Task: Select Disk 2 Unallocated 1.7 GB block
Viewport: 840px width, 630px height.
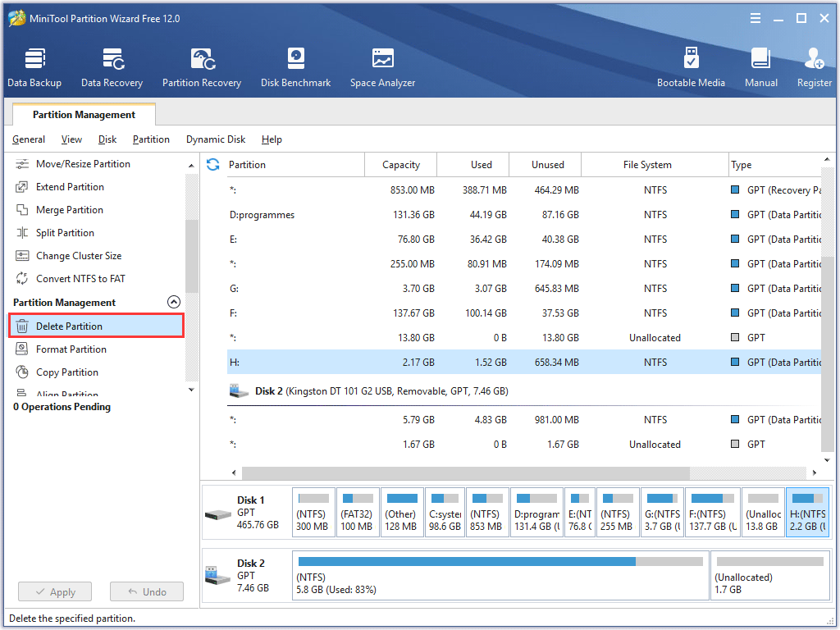Action: click(770, 576)
